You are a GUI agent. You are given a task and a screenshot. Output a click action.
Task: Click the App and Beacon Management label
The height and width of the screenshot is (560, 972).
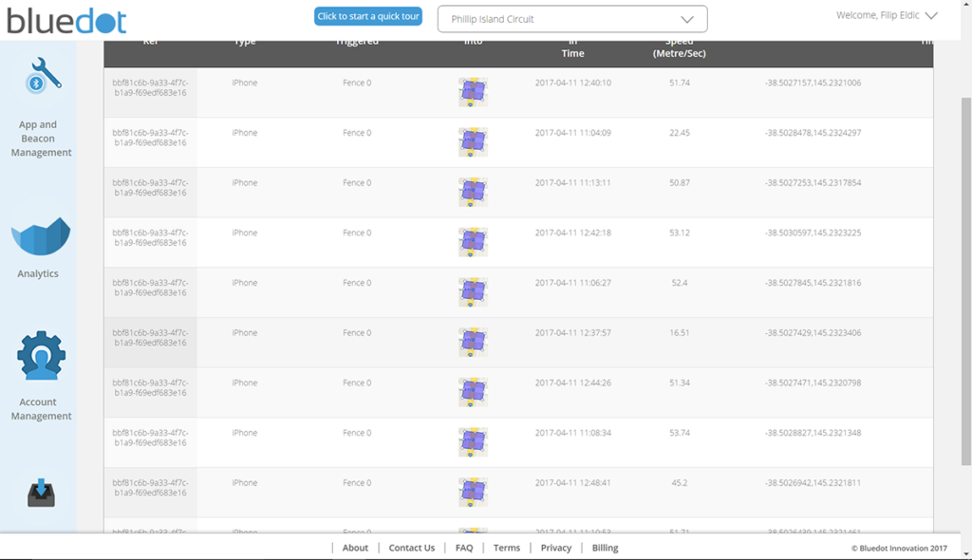(x=41, y=139)
